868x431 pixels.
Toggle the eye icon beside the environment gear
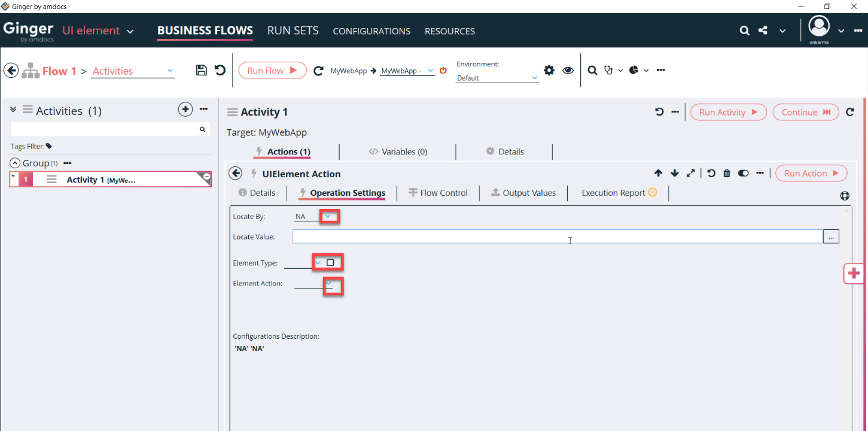tap(568, 71)
